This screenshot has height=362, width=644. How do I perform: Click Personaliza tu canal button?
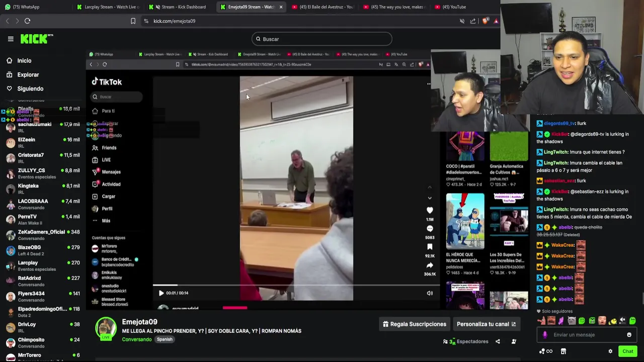487,324
